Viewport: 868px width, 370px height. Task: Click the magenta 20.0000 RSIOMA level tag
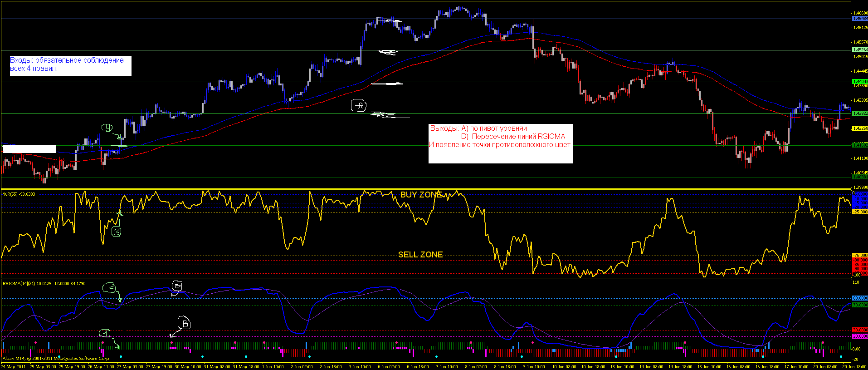point(860,336)
